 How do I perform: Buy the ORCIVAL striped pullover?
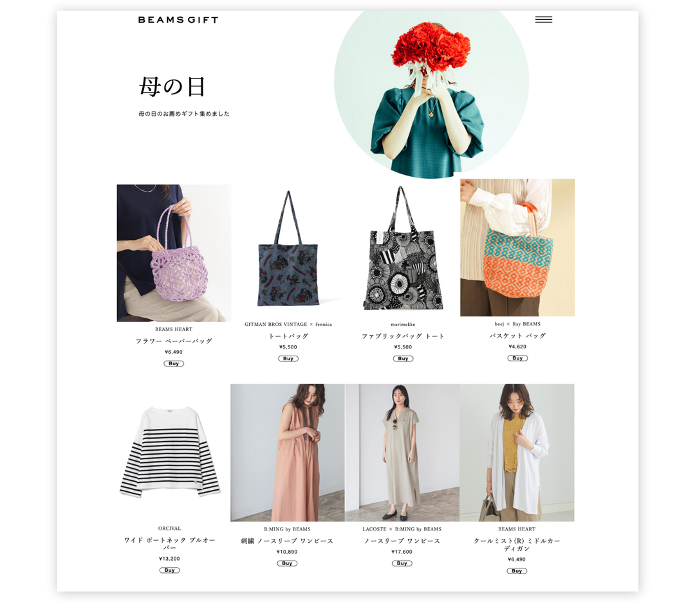pyautogui.click(x=169, y=570)
